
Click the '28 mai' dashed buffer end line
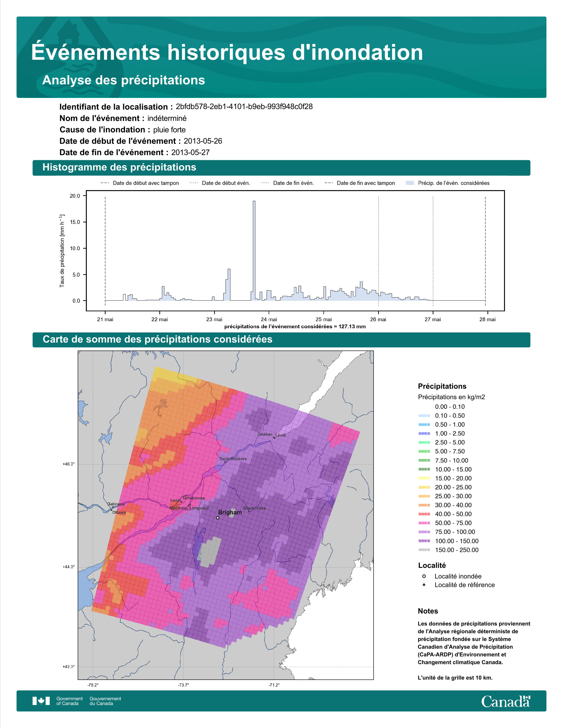485,251
